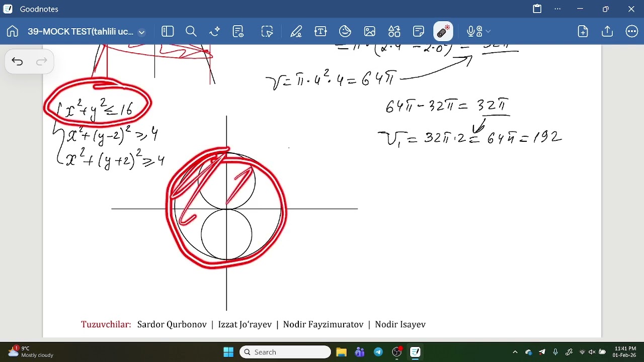Toggle the laser pointer tool
This screenshot has width=644, height=362.
pos(443,32)
